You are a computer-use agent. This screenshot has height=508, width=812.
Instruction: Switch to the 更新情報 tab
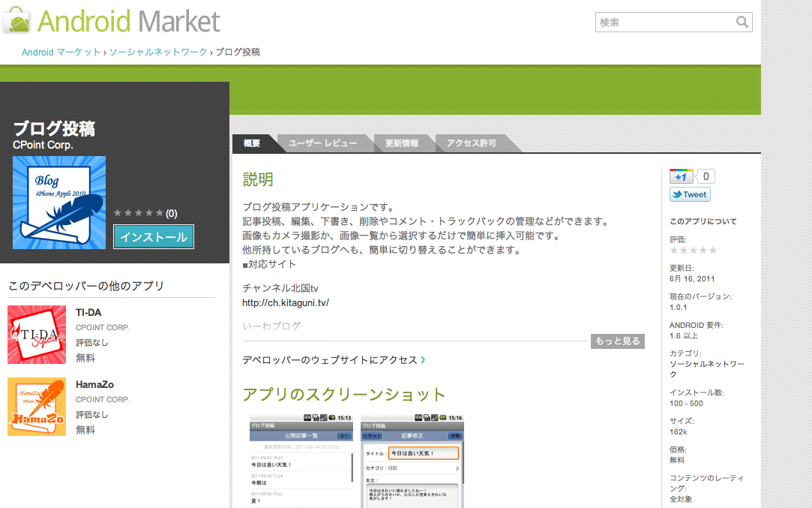(401, 143)
